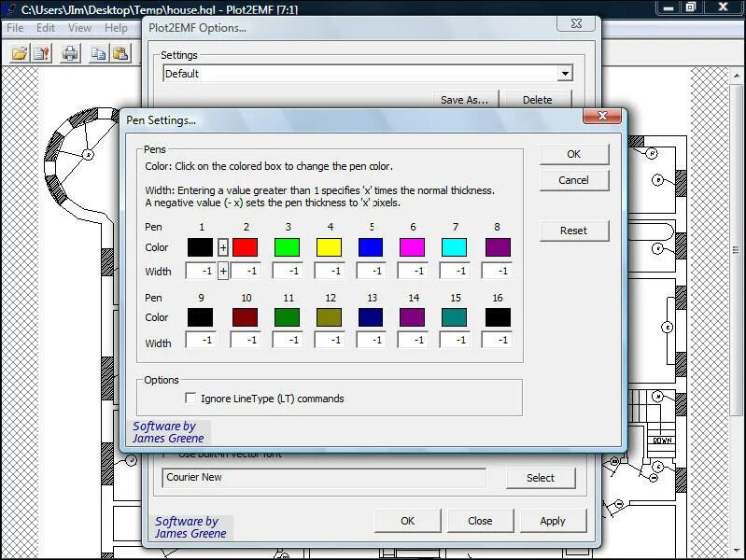Click Pen 1 width field
The height and width of the screenshot is (560, 746).
point(201,271)
